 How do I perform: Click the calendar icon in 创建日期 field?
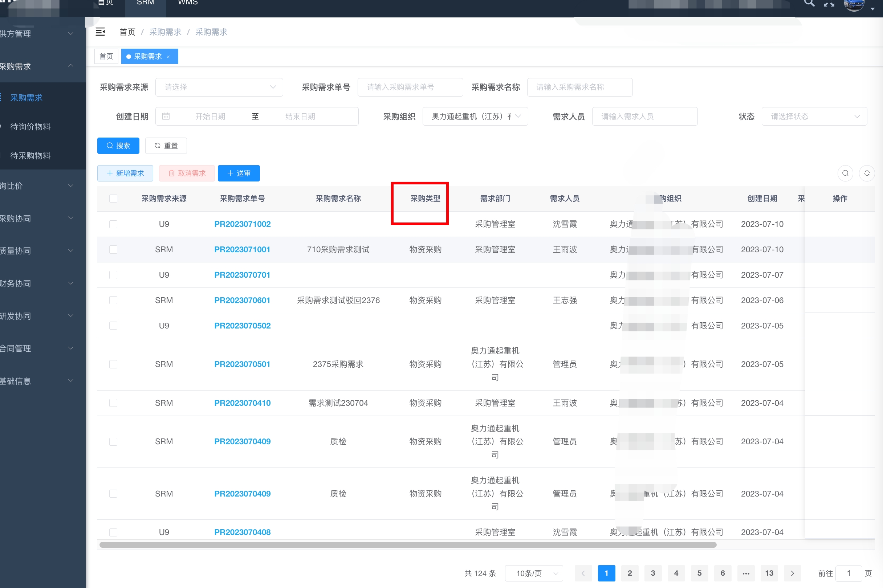point(166,116)
